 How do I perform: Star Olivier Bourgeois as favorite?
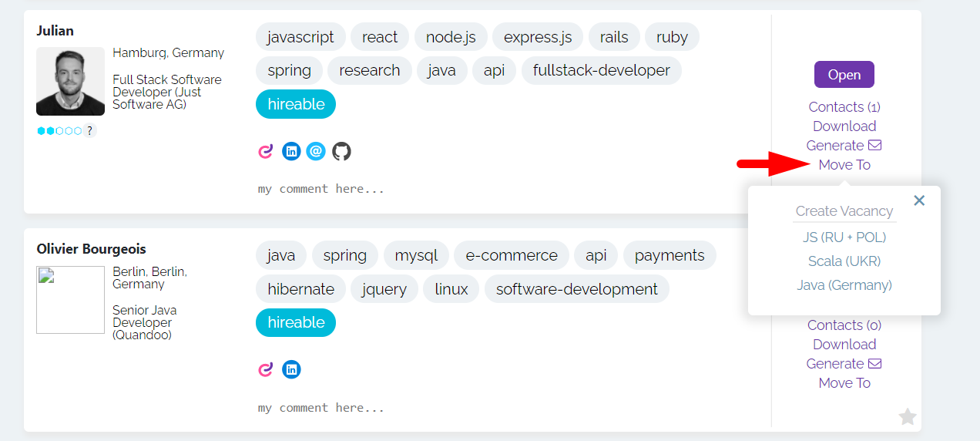coord(908,417)
